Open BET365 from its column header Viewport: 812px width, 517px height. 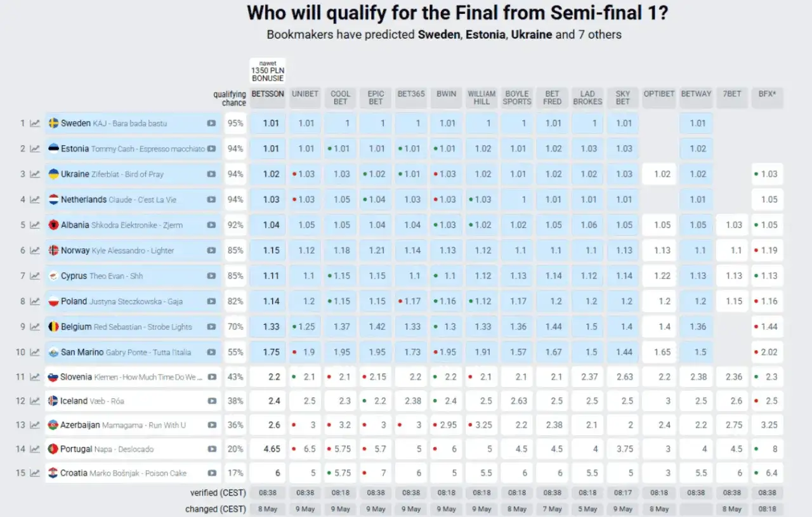[x=410, y=94]
